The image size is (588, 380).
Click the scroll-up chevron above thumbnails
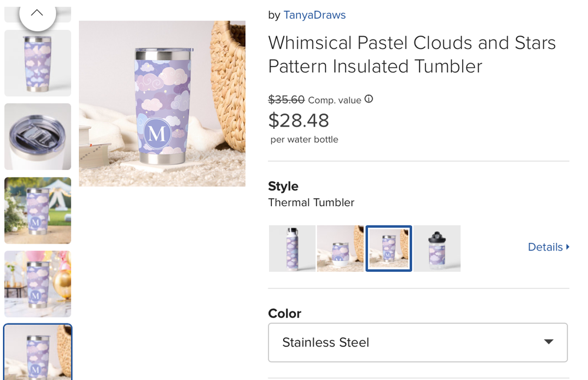click(x=37, y=14)
